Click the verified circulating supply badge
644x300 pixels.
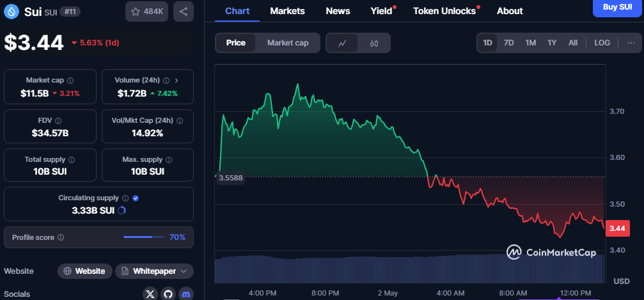136,198
